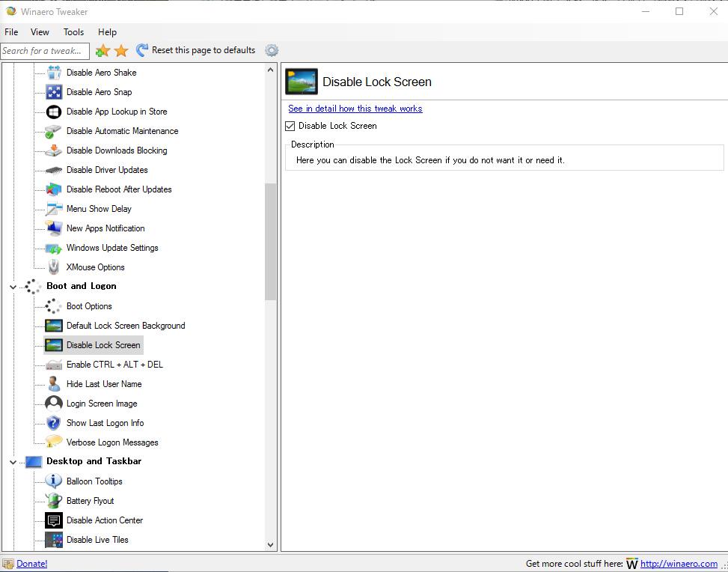Click the Disable Automatic Maintenance icon
This screenshot has width=728, height=572.
54,131
